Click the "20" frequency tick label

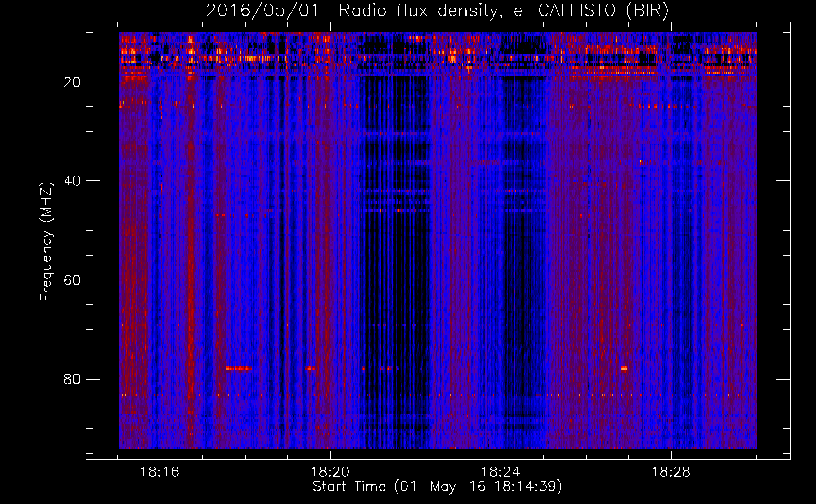point(73,82)
